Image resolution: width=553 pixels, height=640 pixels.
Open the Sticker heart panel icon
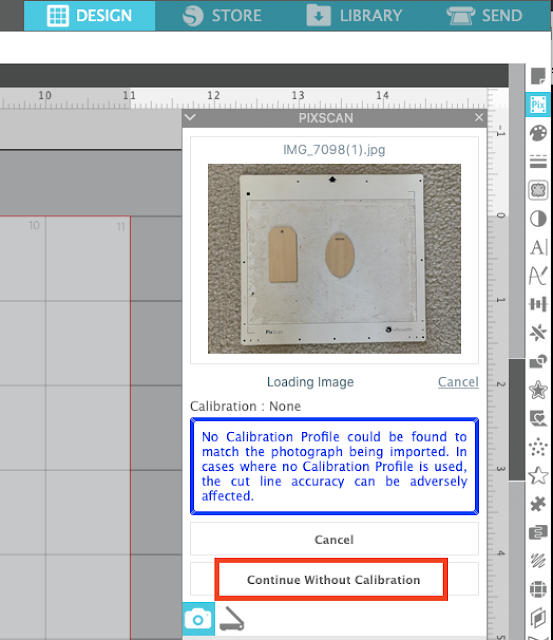(x=538, y=418)
